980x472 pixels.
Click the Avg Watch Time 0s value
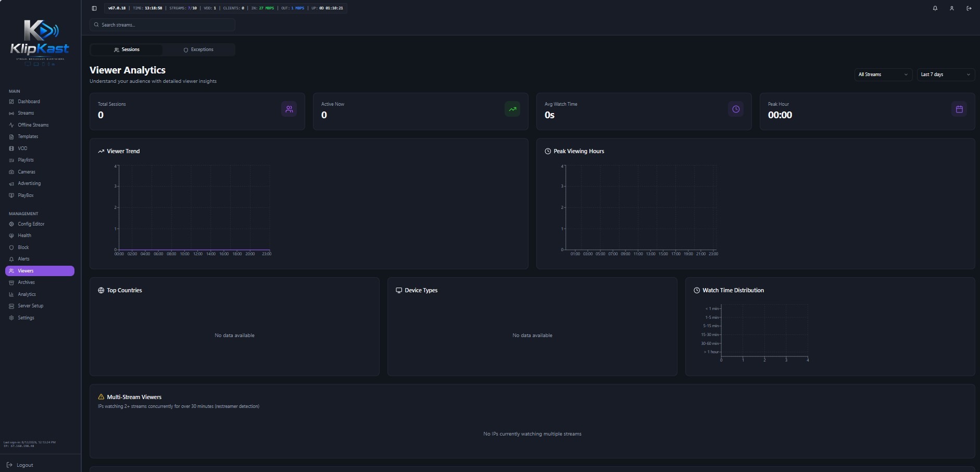(549, 115)
